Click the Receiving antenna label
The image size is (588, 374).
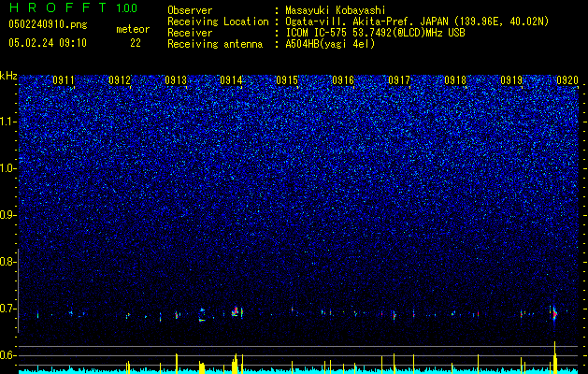tap(215, 44)
